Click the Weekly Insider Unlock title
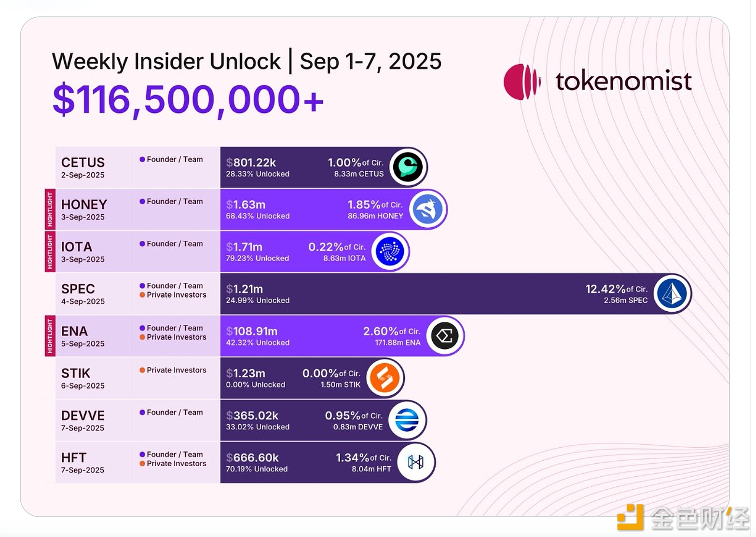756x537 pixels. pyautogui.click(x=166, y=61)
